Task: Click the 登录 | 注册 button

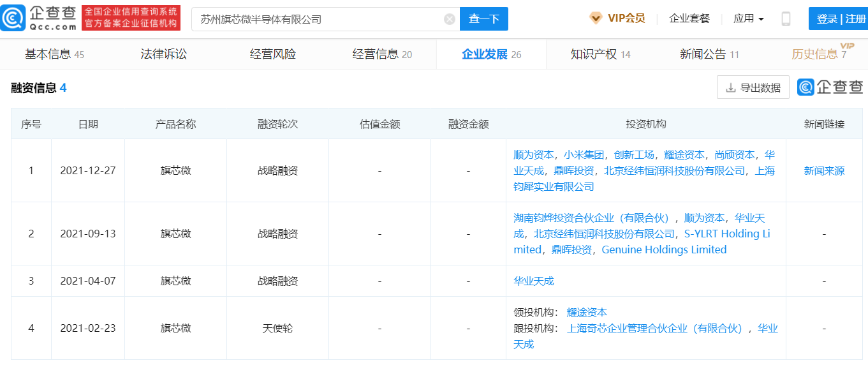Action: (839, 19)
